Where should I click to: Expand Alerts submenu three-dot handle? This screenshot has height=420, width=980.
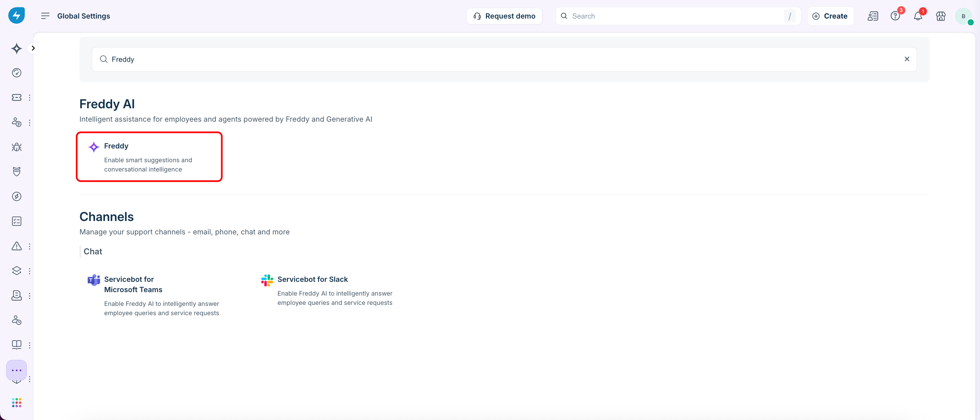tap(29, 246)
